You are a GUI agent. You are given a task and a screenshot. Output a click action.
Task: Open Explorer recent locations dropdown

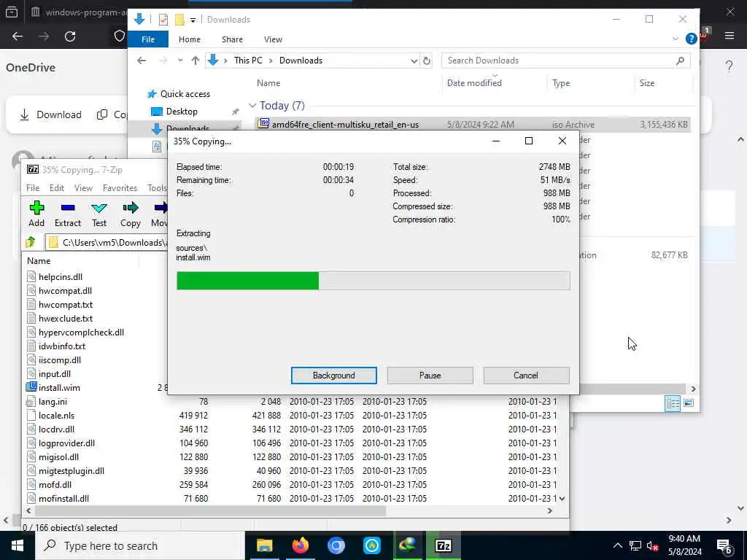pyautogui.click(x=180, y=61)
